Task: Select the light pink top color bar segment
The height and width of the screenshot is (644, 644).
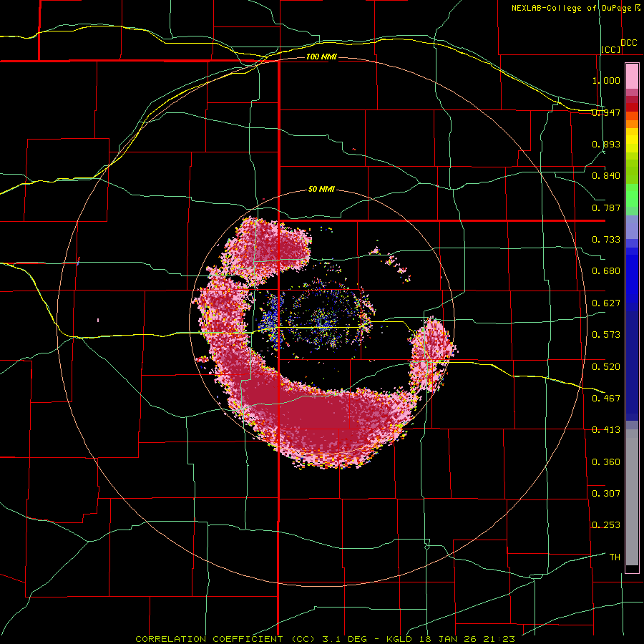Action: 632,76
